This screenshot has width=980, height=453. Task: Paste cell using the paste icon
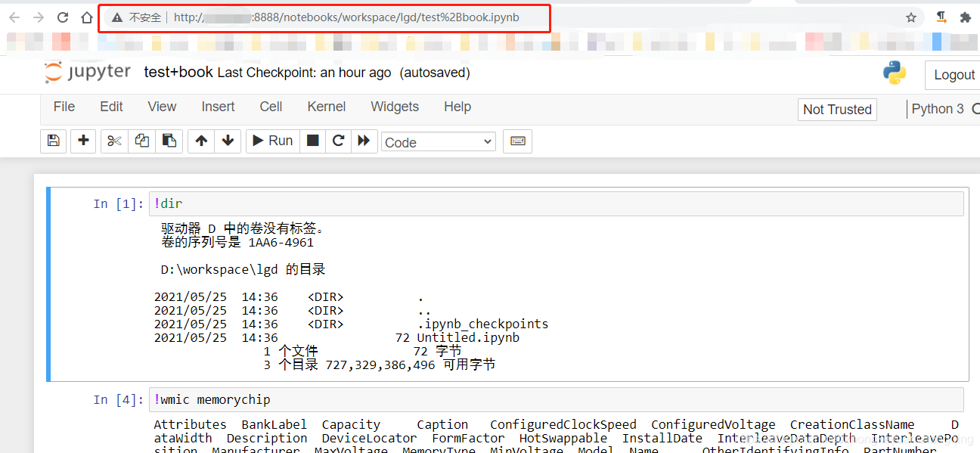click(169, 141)
